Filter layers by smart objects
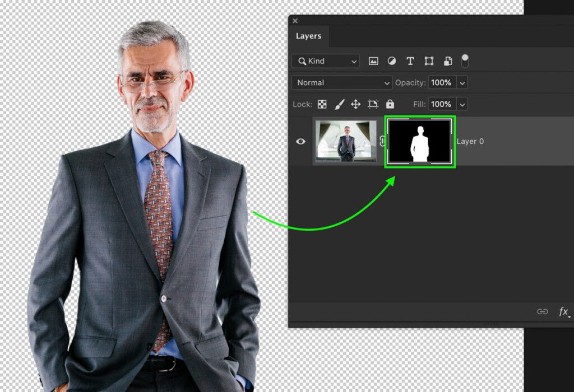Screen dimensions: 574x392 448,61
